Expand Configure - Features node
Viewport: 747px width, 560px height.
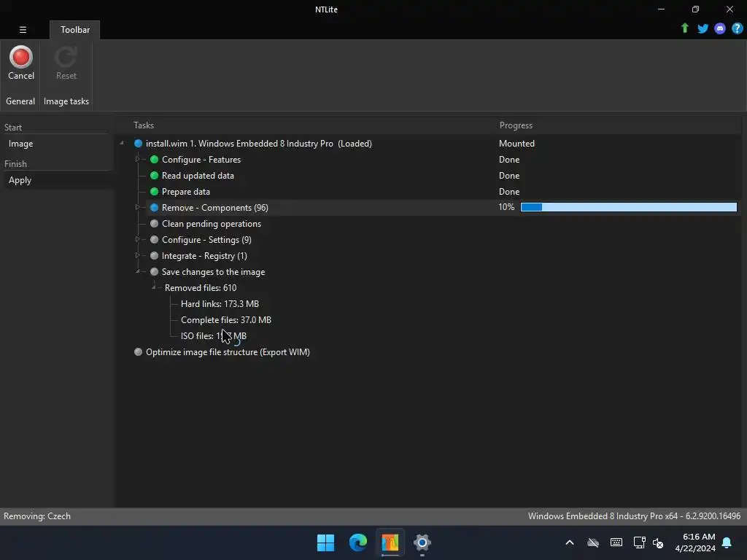(138, 159)
